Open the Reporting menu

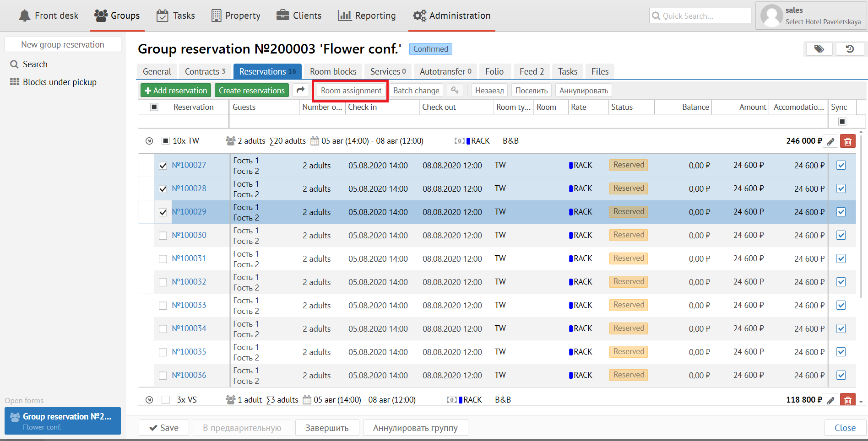point(367,16)
